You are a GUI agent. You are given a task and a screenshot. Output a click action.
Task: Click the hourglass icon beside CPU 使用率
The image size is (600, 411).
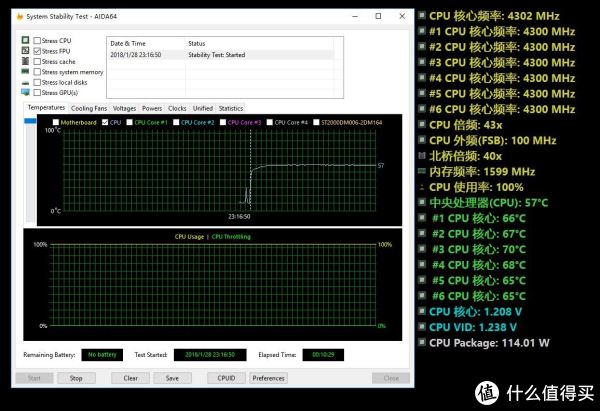point(422,187)
